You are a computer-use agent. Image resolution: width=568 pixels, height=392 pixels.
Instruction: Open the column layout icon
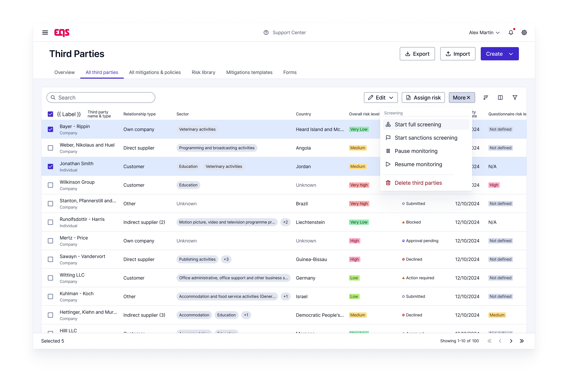pos(500,98)
